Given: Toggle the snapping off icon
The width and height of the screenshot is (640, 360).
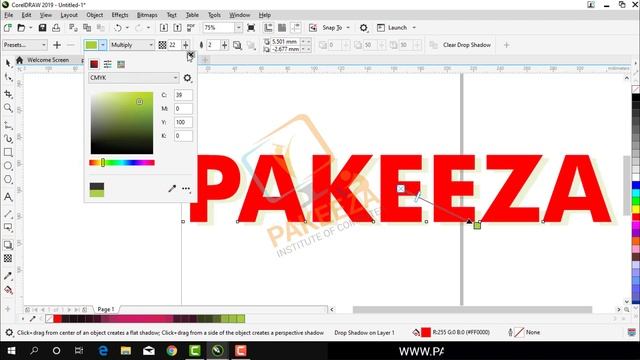Looking at the screenshot, I should point(313,28).
